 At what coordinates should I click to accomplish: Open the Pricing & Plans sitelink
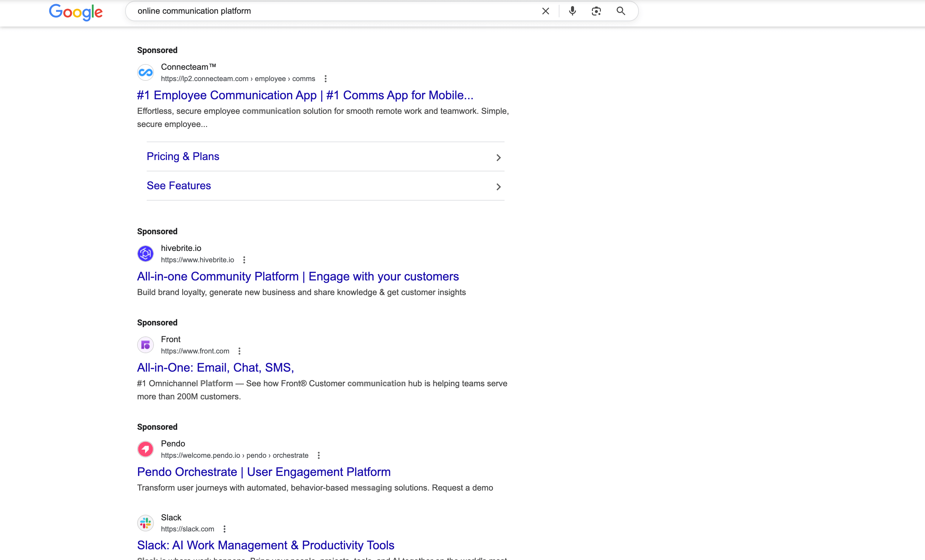click(183, 156)
